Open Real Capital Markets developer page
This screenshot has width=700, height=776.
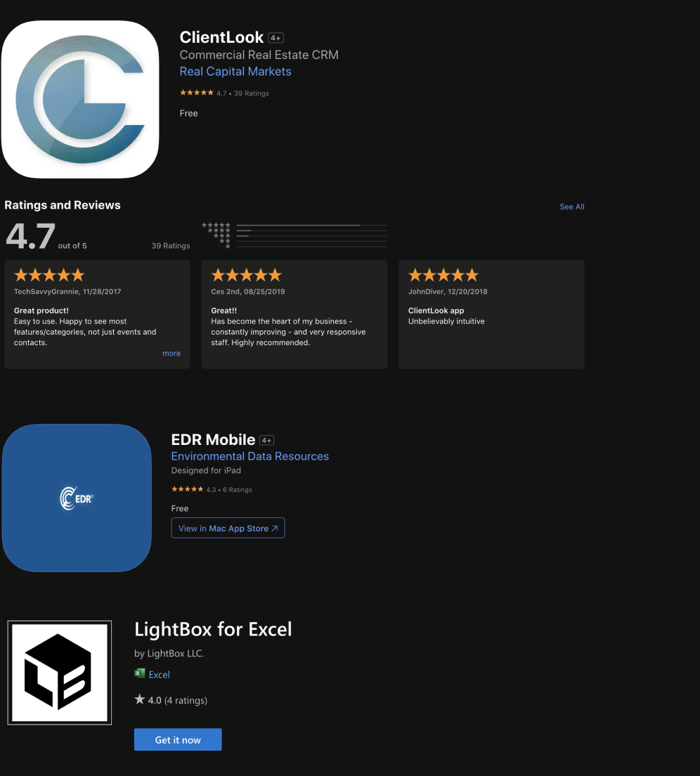(x=235, y=71)
